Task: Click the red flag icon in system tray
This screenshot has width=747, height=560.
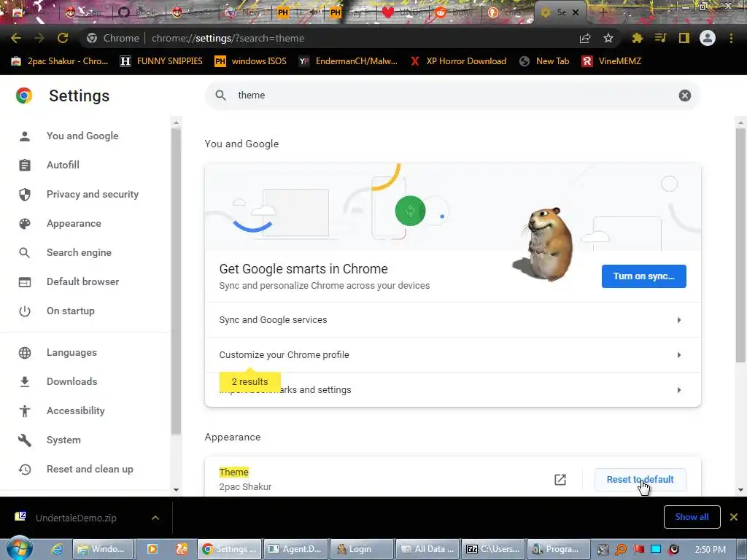Action: tap(638, 549)
